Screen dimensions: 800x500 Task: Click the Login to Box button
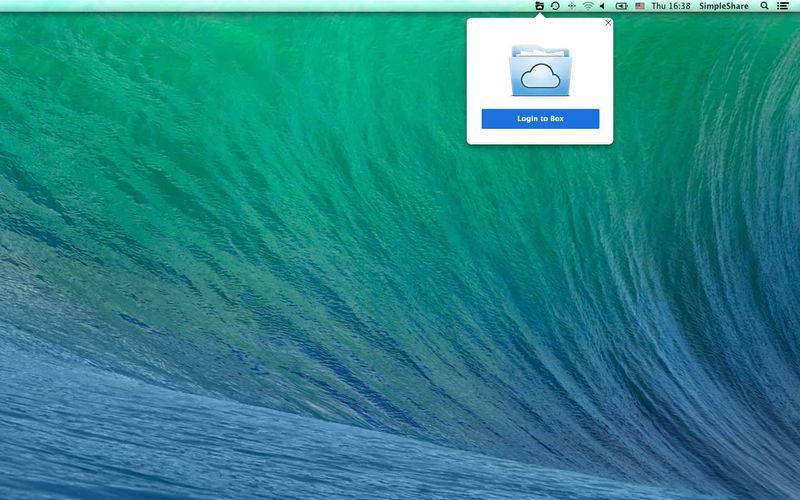[x=540, y=119]
